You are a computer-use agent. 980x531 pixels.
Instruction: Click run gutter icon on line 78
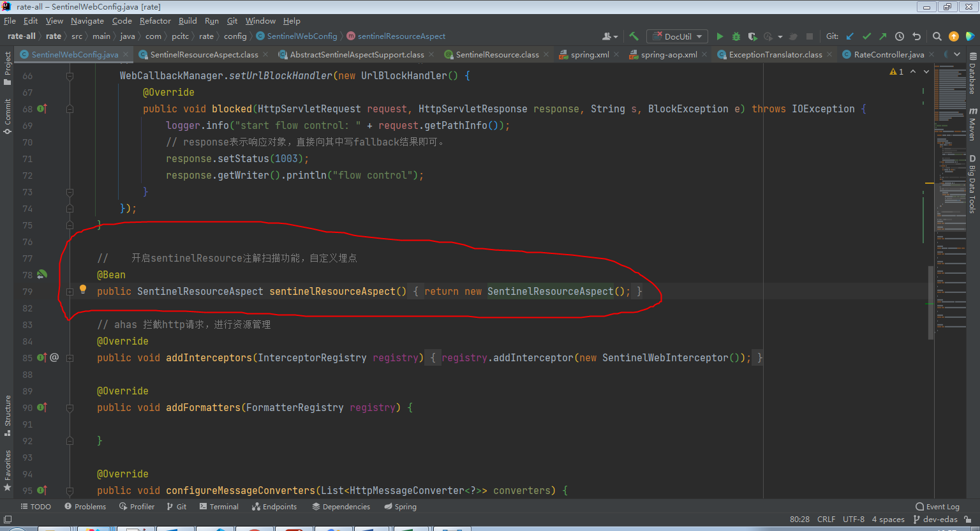(42, 274)
